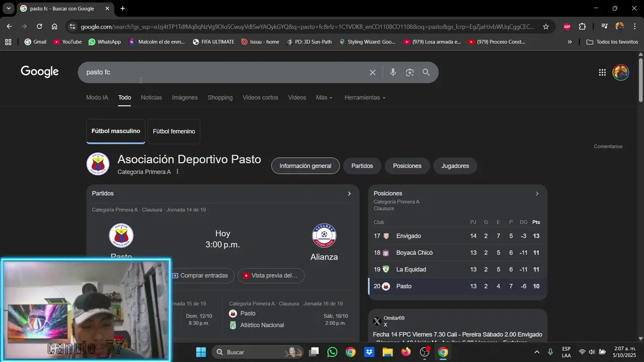Switch to the 'Videos cortos' tab
644x362 pixels.
pos(260,98)
